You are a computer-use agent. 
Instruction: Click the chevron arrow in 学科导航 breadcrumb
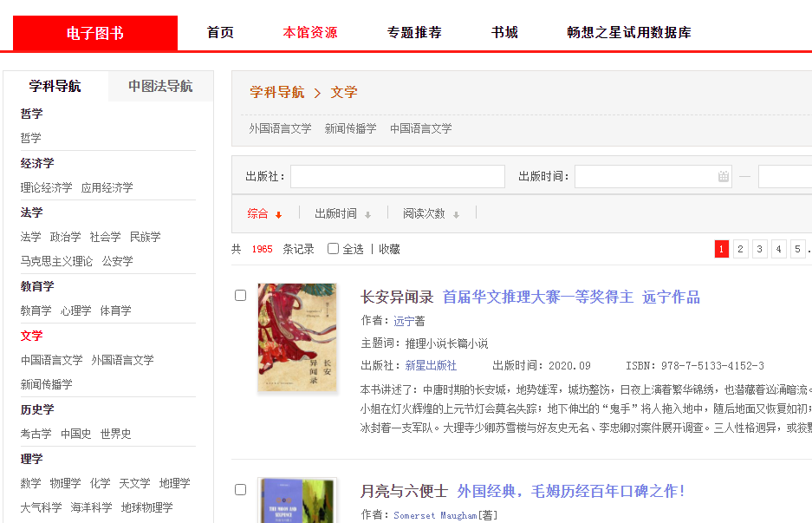point(317,93)
